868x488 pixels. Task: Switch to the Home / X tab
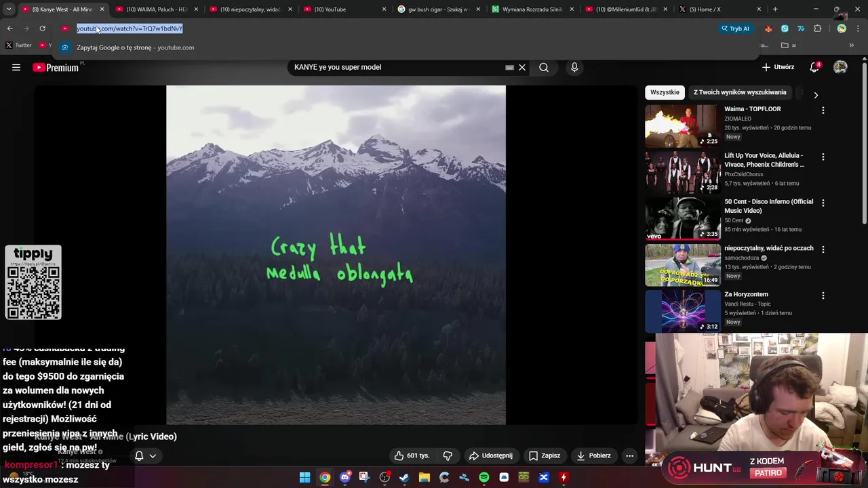coord(720,9)
